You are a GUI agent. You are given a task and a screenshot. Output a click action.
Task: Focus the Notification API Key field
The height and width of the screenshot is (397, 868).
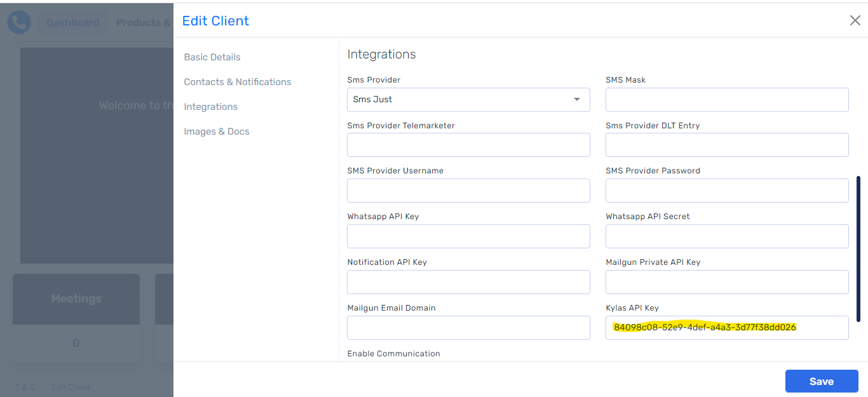468,281
